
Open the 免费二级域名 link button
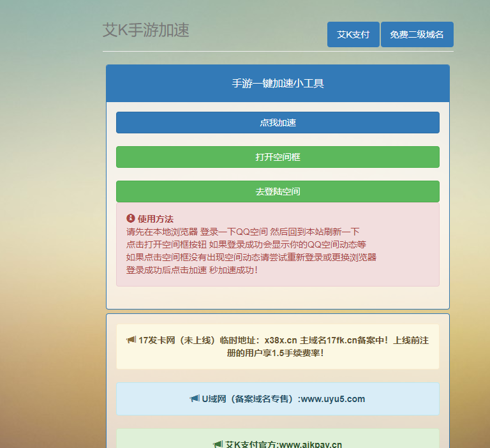[417, 34]
